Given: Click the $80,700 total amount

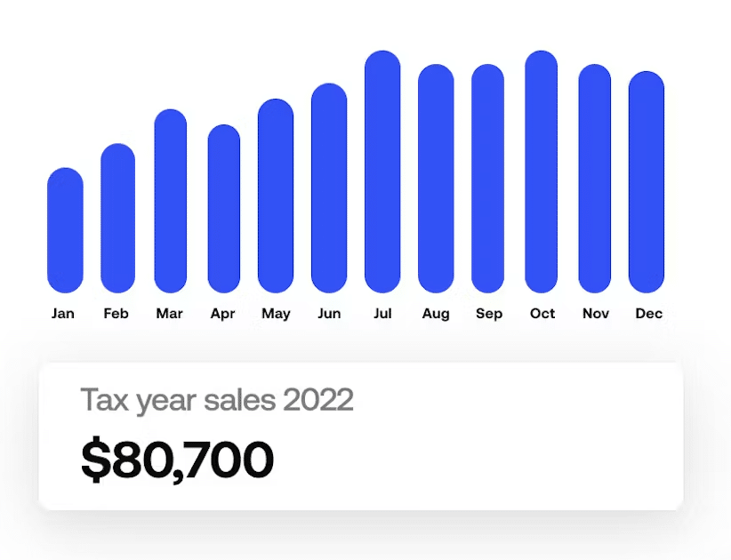Looking at the screenshot, I should (177, 460).
